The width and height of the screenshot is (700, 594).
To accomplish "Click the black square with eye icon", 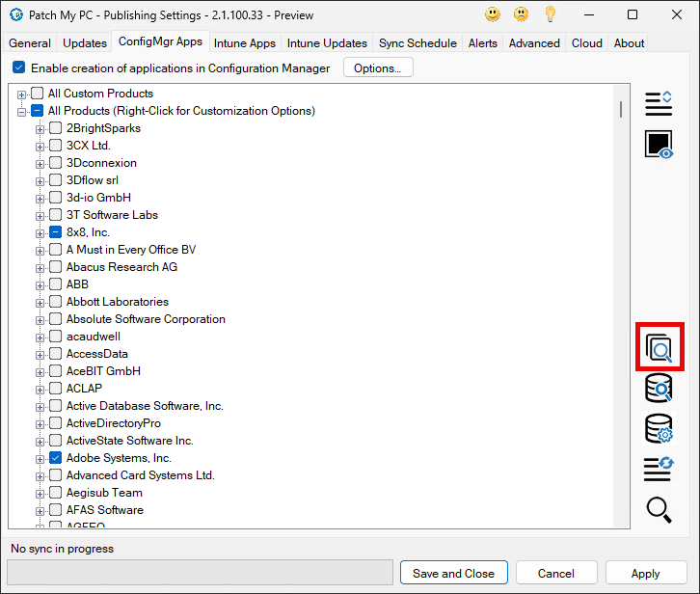I will 659,145.
